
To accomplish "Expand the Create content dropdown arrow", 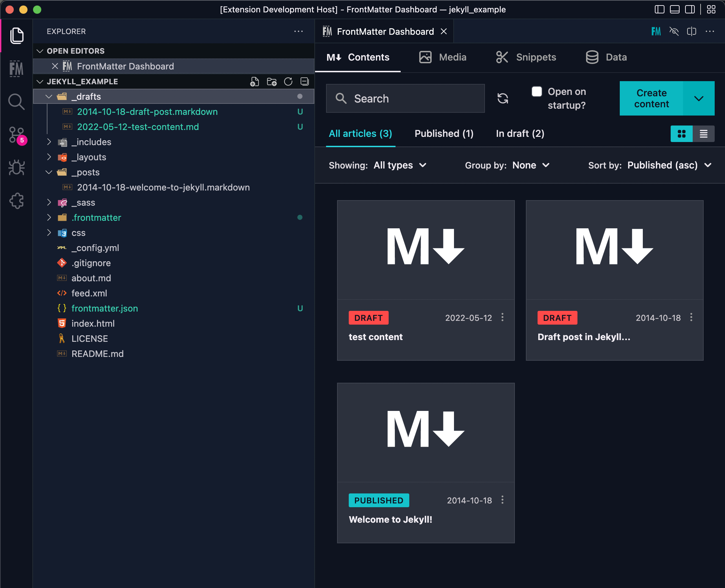I will coord(699,98).
